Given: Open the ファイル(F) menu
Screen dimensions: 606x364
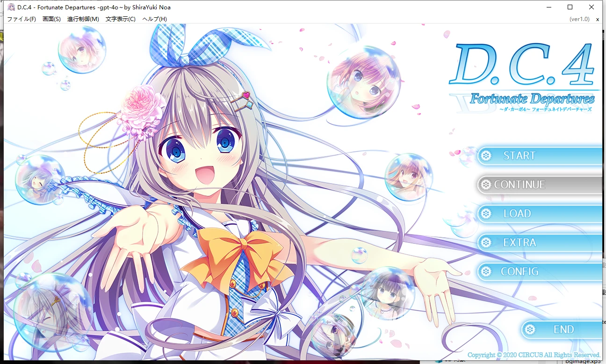Looking at the screenshot, I should (x=22, y=19).
